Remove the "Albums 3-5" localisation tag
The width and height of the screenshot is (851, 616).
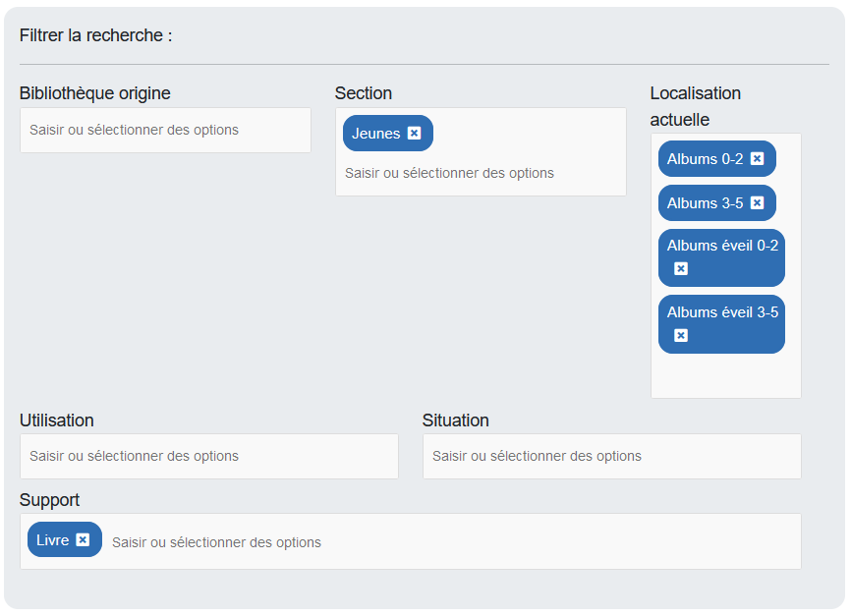click(x=758, y=203)
